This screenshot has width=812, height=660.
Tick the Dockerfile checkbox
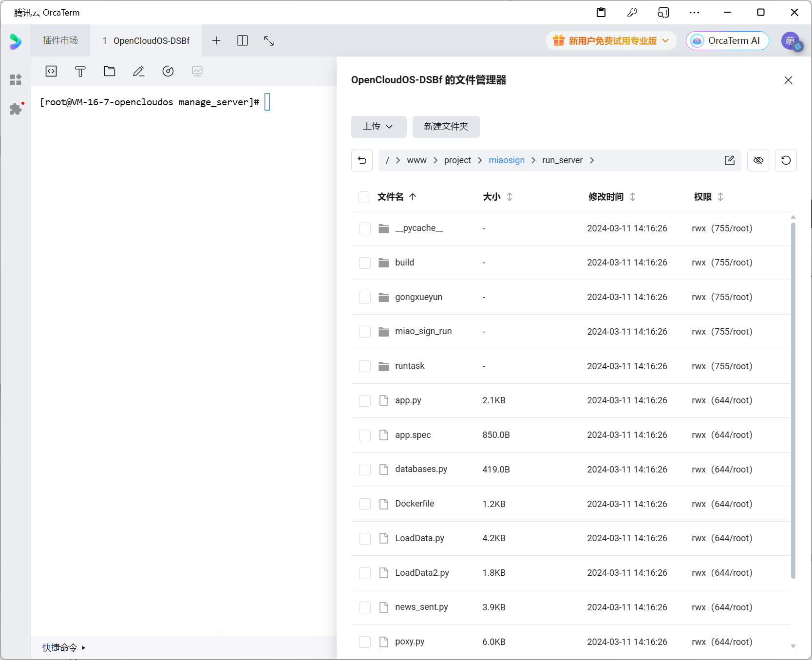(364, 504)
